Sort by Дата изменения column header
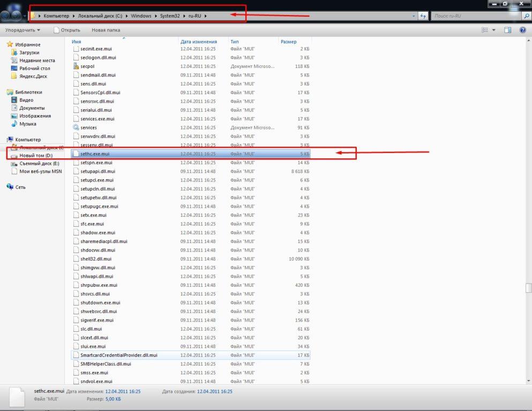Screen dimensions: 532x411 coord(203,41)
